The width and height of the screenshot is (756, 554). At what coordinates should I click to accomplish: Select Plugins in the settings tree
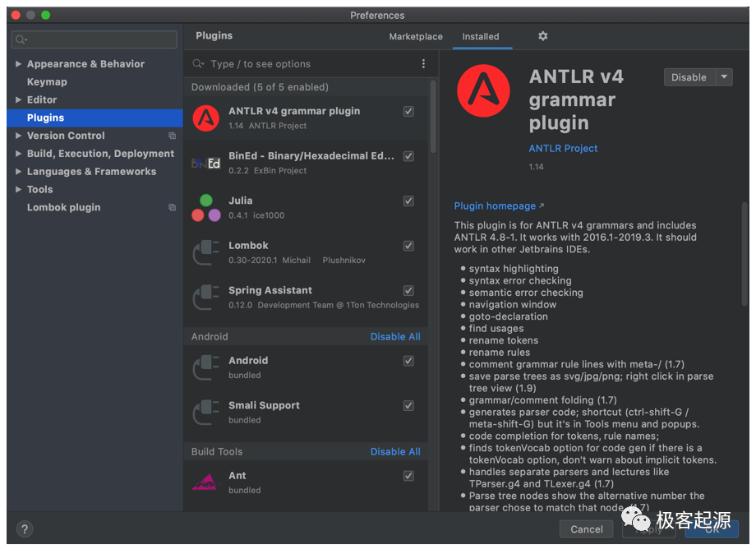click(x=95, y=118)
